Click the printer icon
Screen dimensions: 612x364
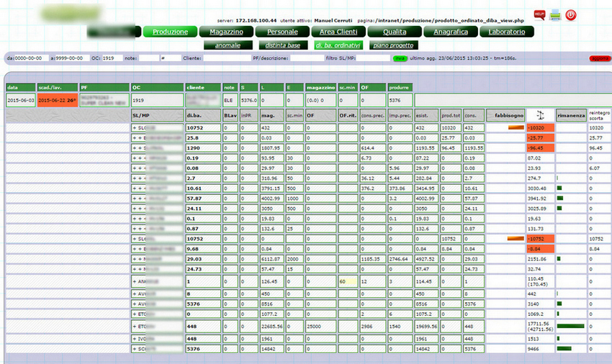pyautogui.click(x=554, y=14)
